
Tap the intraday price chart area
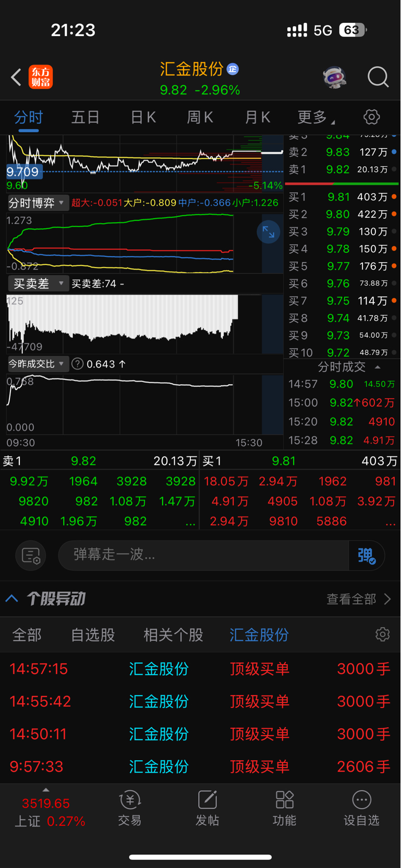tap(145, 164)
